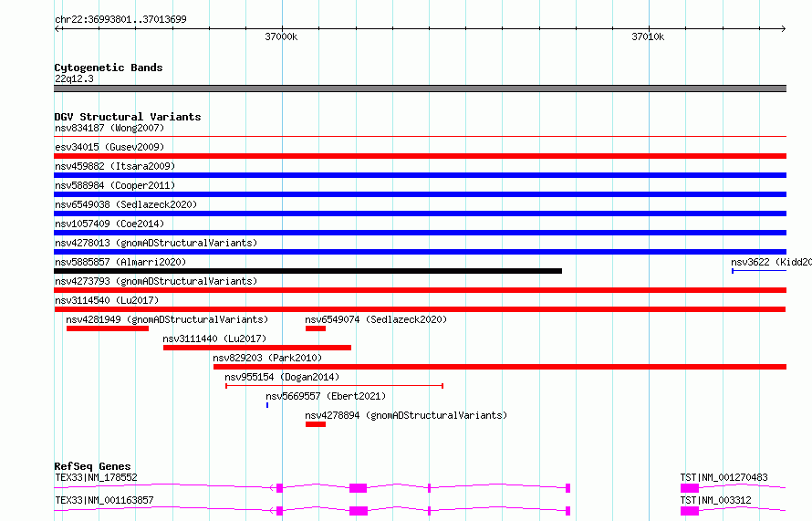Viewport: 812px width, 521px height.
Task: Select the nsv459882 (Itsara2009) blue bar
Action: coord(420,175)
